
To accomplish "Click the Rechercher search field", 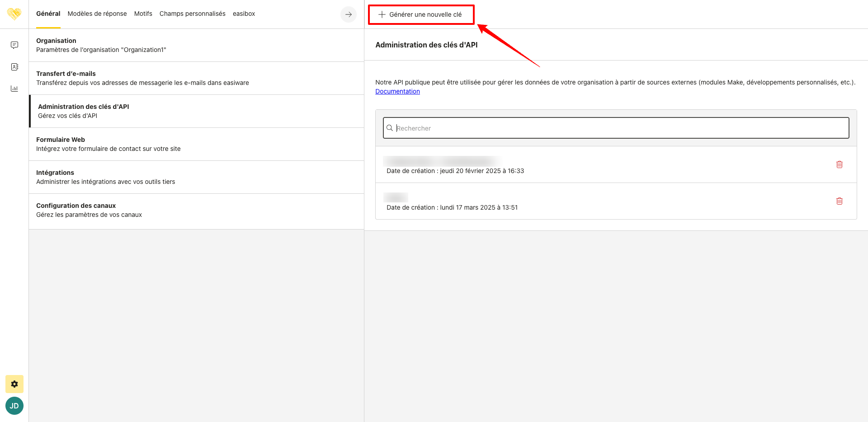I will pos(616,128).
